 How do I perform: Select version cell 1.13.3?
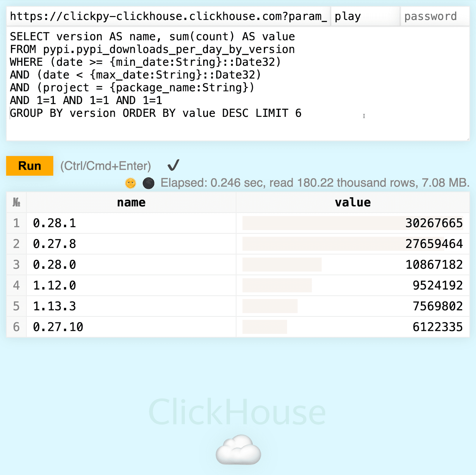click(131, 306)
